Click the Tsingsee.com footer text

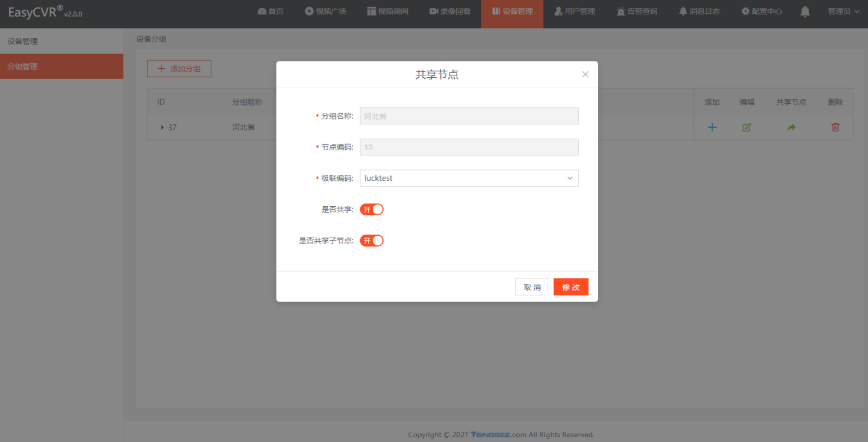(499, 434)
